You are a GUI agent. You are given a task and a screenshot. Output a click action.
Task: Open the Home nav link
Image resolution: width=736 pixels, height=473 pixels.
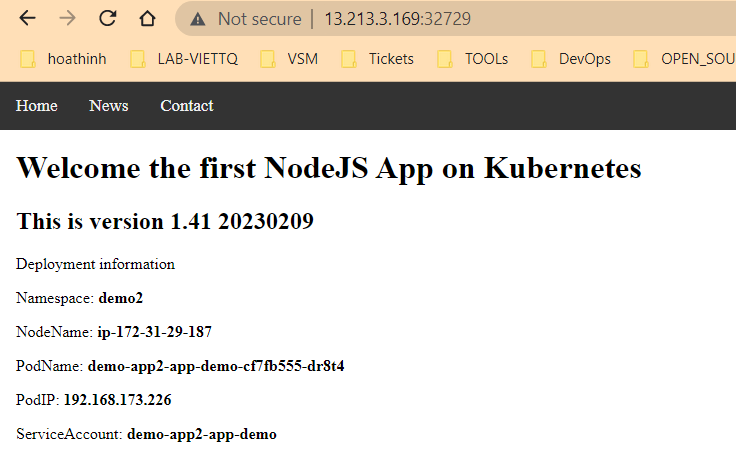tap(37, 106)
